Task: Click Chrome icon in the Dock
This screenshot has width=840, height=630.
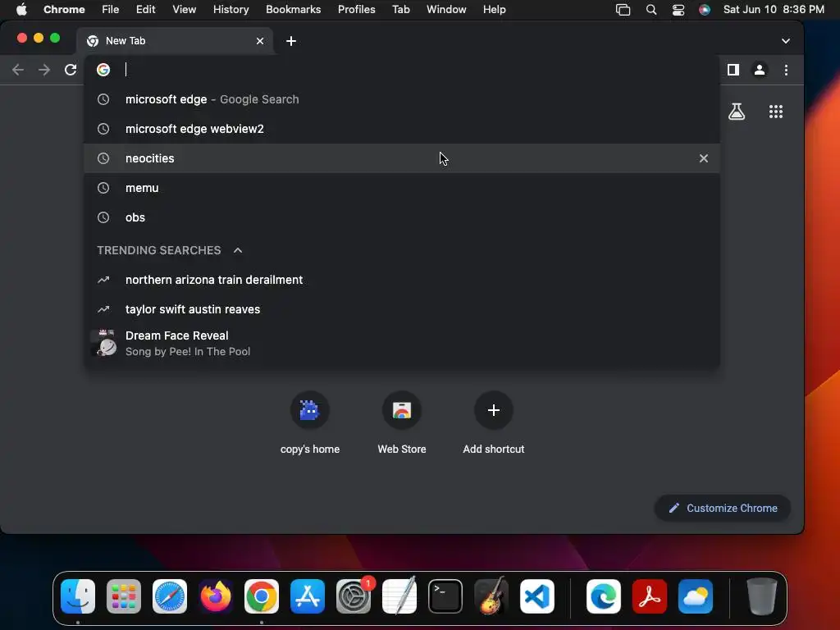Action: click(262, 596)
